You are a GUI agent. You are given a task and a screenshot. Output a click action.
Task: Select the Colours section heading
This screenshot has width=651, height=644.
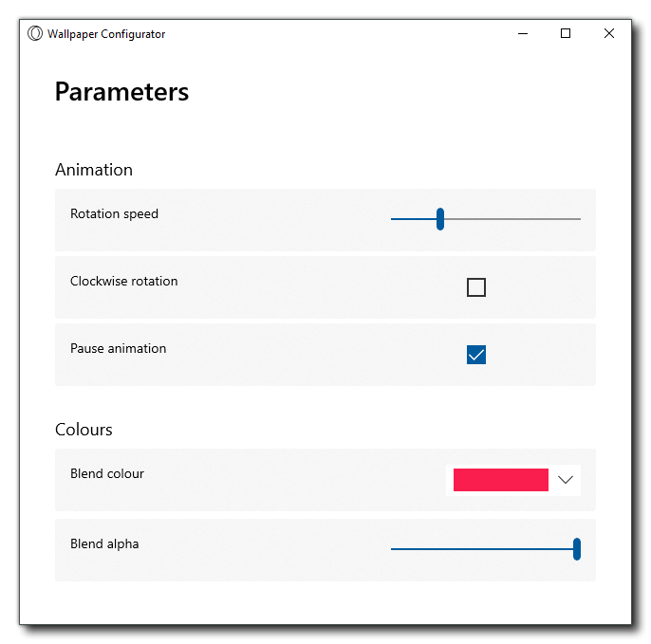click(x=84, y=430)
